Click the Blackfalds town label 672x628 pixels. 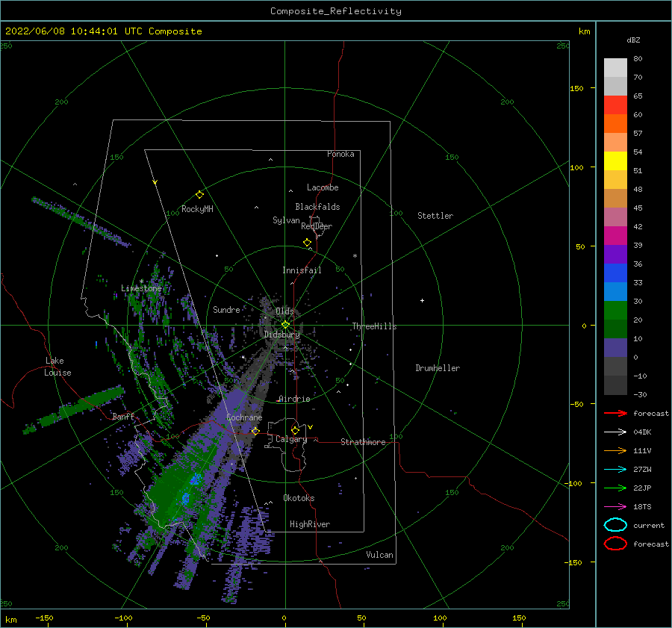(x=317, y=207)
